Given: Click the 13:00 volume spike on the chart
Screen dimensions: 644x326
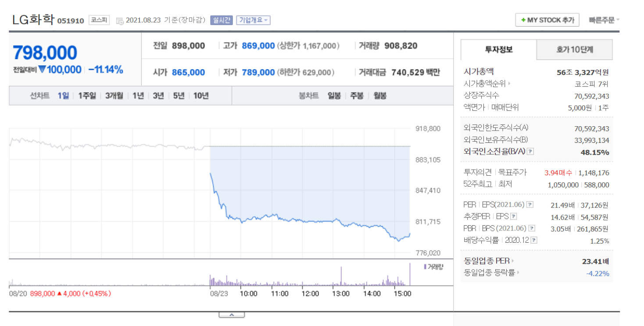Looking at the screenshot, I should [341, 276].
